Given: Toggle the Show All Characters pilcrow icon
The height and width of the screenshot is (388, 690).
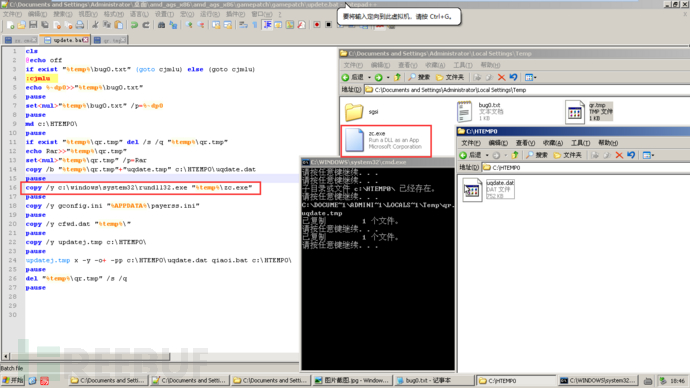Looking at the screenshot, I should tap(255, 25).
